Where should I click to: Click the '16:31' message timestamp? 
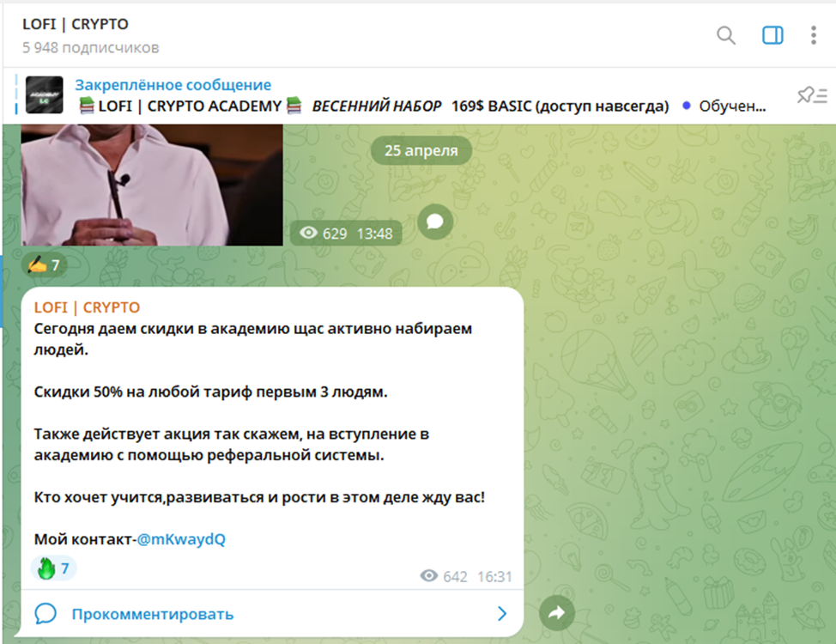pyautogui.click(x=494, y=577)
